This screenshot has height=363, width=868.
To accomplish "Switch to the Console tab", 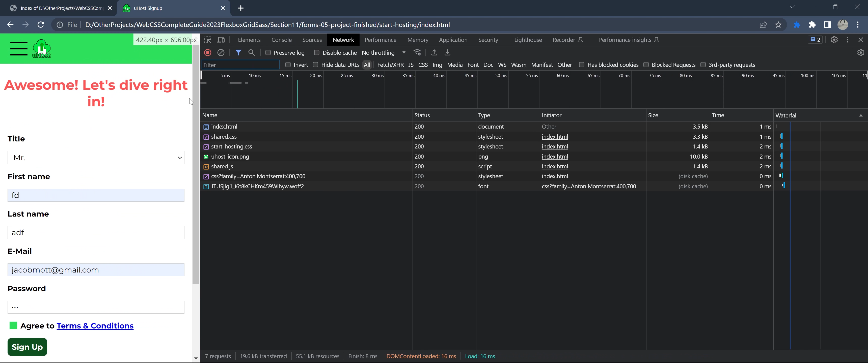I will coord(281,40).
